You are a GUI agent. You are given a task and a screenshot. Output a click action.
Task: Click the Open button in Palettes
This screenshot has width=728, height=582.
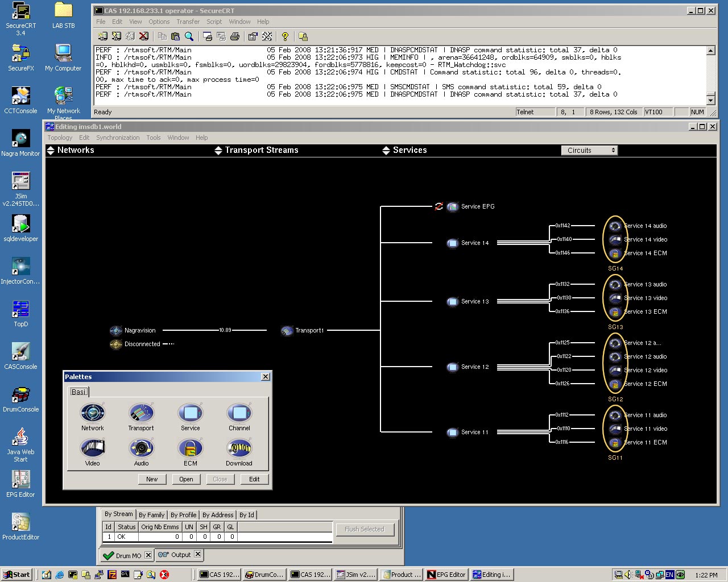186,479
